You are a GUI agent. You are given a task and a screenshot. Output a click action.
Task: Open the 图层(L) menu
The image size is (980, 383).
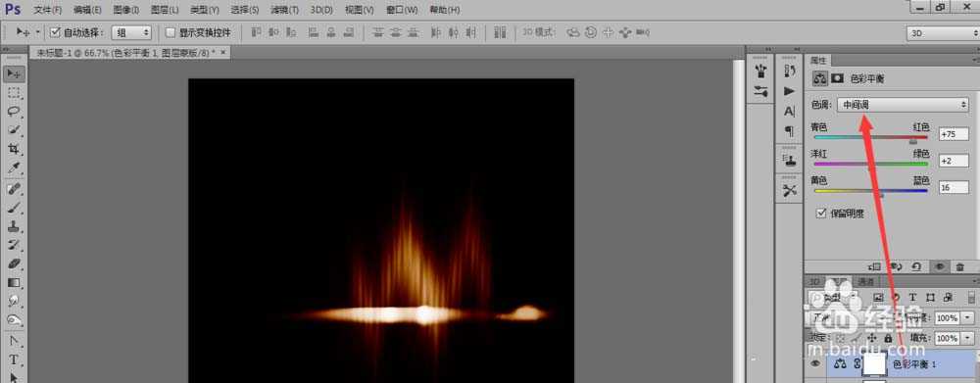tap(165, 10)
